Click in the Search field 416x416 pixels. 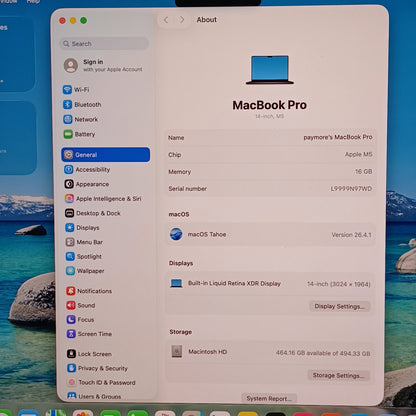click(104, 44)
